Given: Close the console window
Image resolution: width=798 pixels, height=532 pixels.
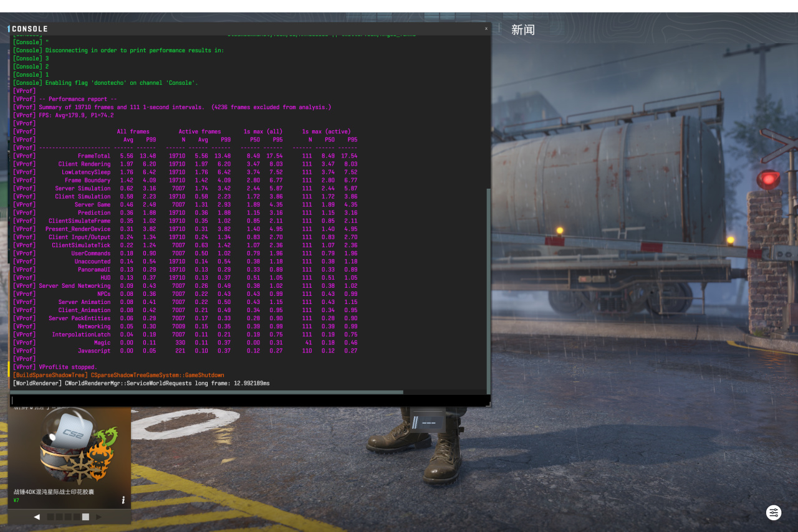Looking at the screenshot, I should 486,29.
